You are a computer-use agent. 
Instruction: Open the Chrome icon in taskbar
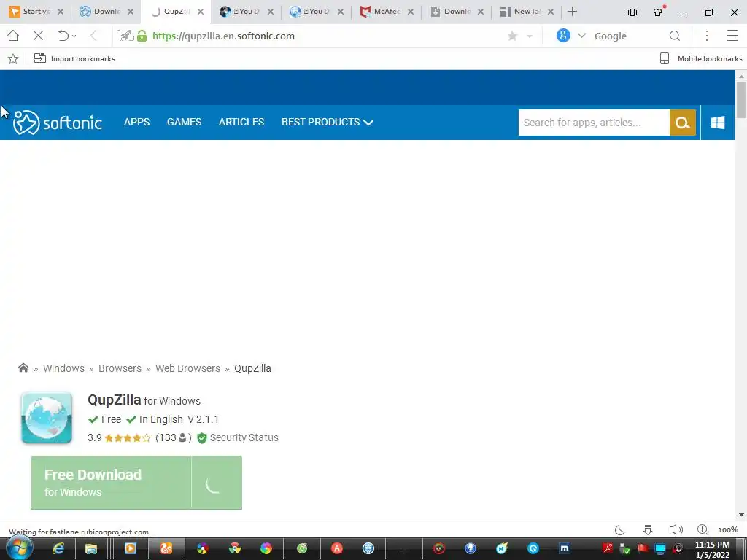[235, 548]
